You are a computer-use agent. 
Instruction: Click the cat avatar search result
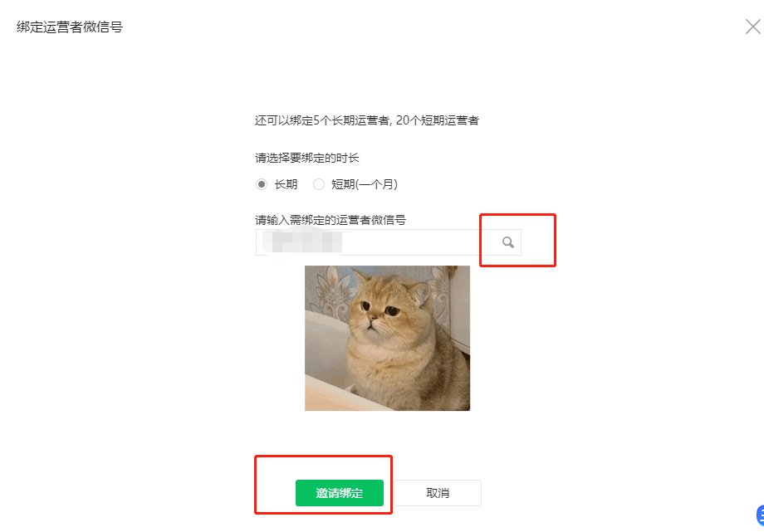(x=387, y=338)
